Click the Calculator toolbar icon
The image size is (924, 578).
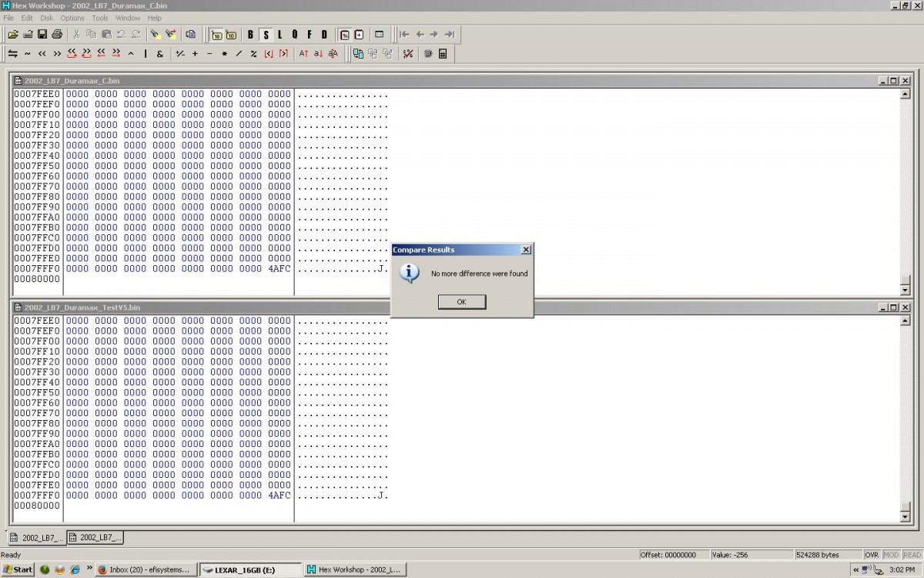pyautogui.click(x=443, y=54)
